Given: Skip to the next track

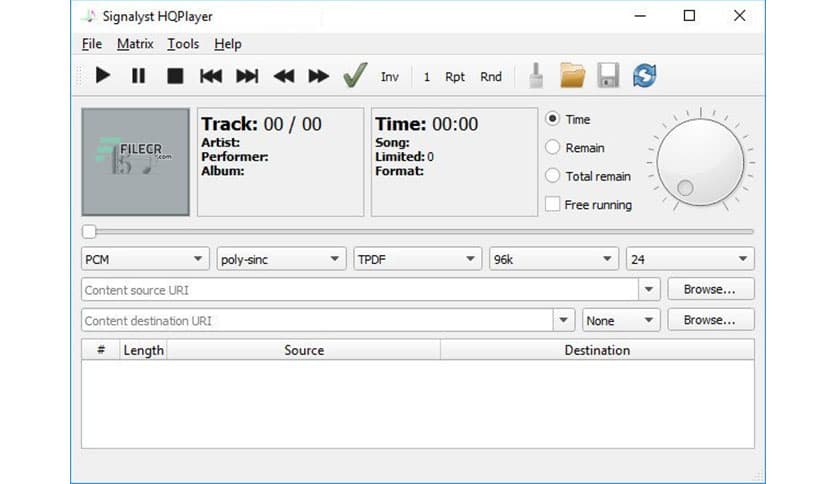Looking at the screenshot, I should point(247,76).
